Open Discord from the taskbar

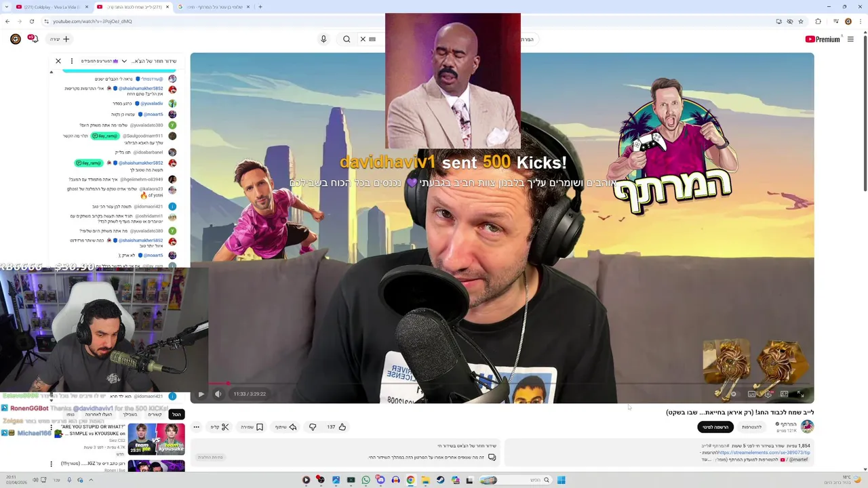tap(380, 480)
